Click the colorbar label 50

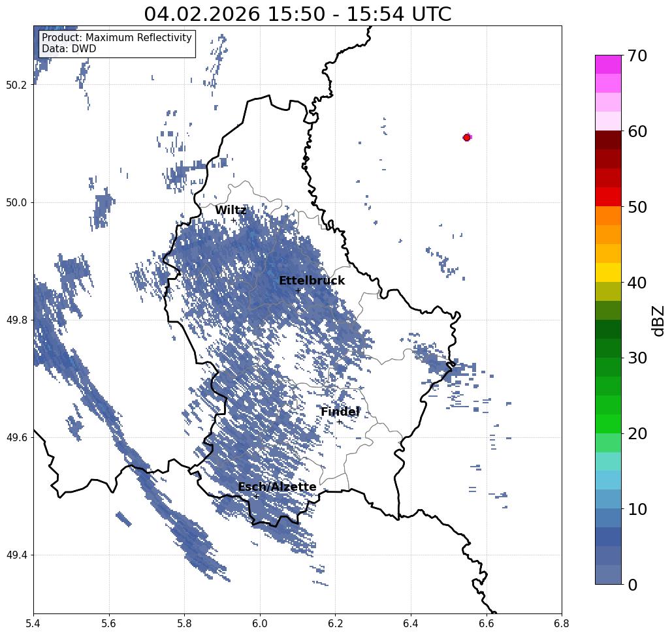[637, 207]
